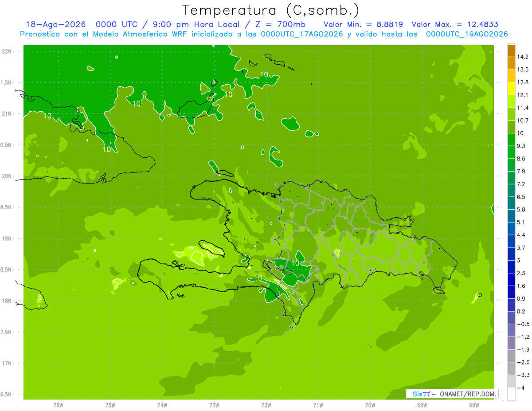Pick the purple swatch between -1.2 and -1.9
532x411 pixels.
[x=511, y=343]
